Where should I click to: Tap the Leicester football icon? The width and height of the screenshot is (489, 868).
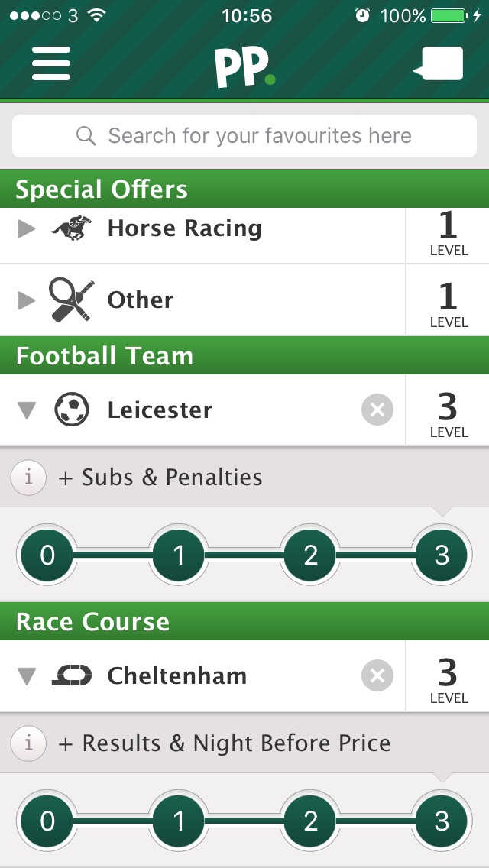pyautogui.click(x=72, y=410)
